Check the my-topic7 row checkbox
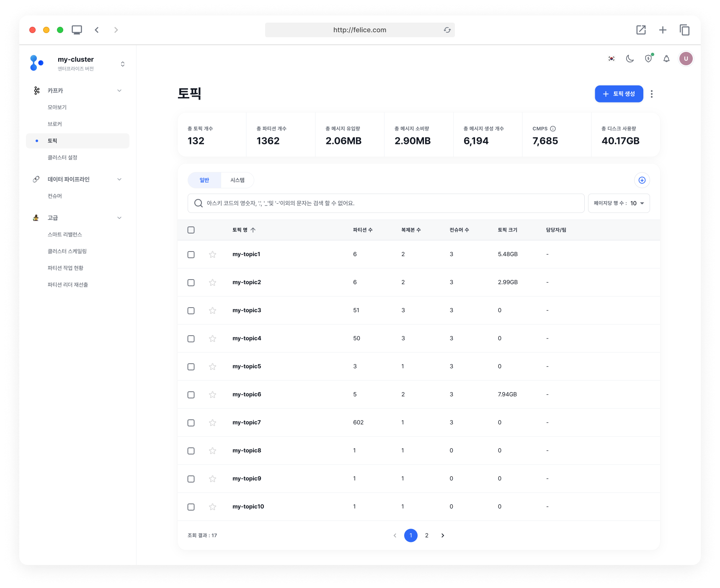720x588 pixels. [x=191, y=423]
